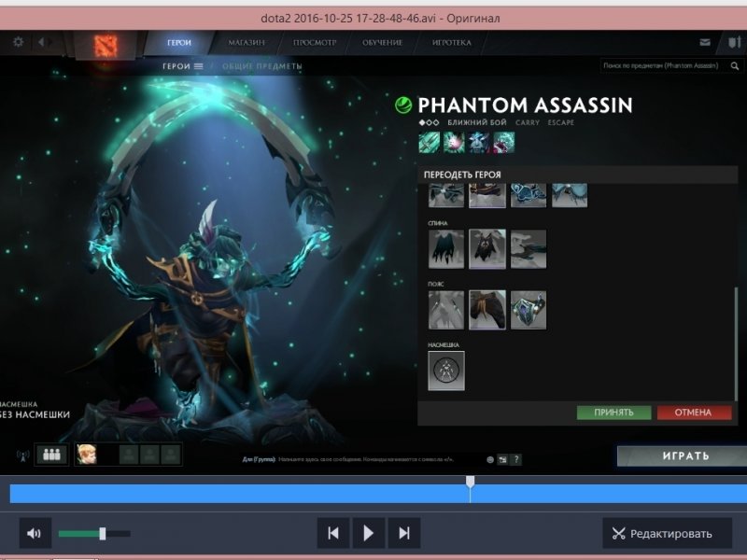
Task: Click the blue video timeline bar
Action: [378, 494]
